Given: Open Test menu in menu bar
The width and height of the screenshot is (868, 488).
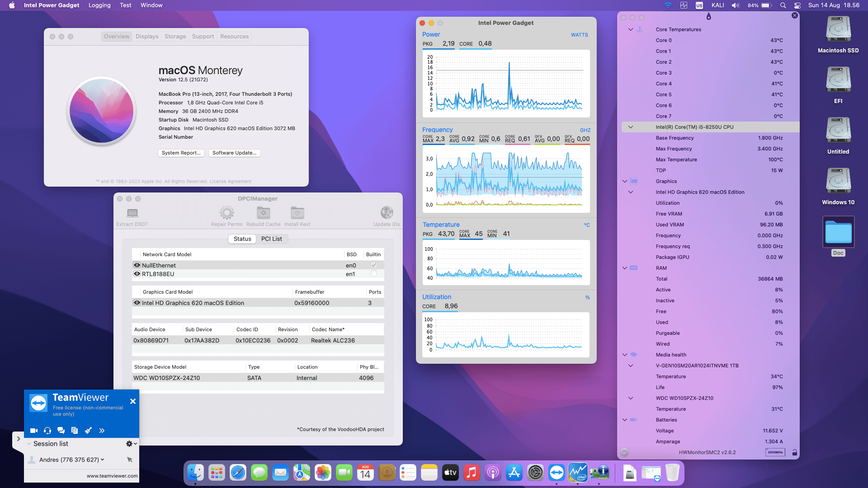Looking at the screenshot, I should pos(126,5).
